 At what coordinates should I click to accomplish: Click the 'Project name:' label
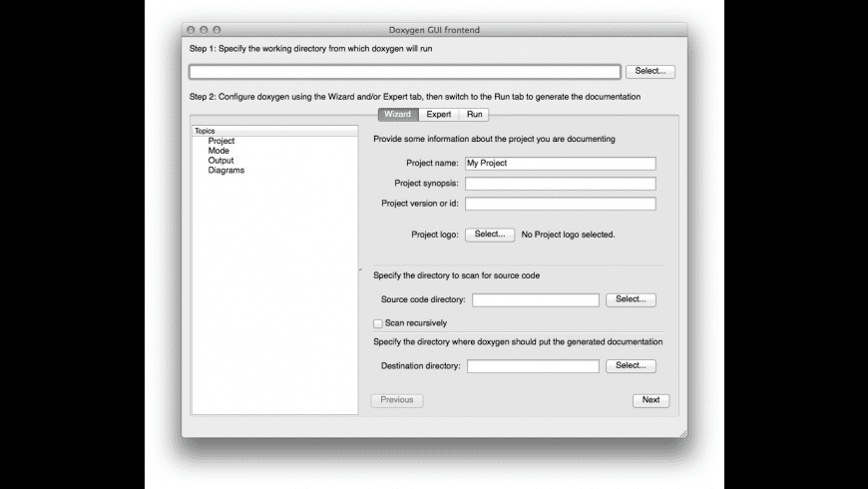[x=432, y=164]
